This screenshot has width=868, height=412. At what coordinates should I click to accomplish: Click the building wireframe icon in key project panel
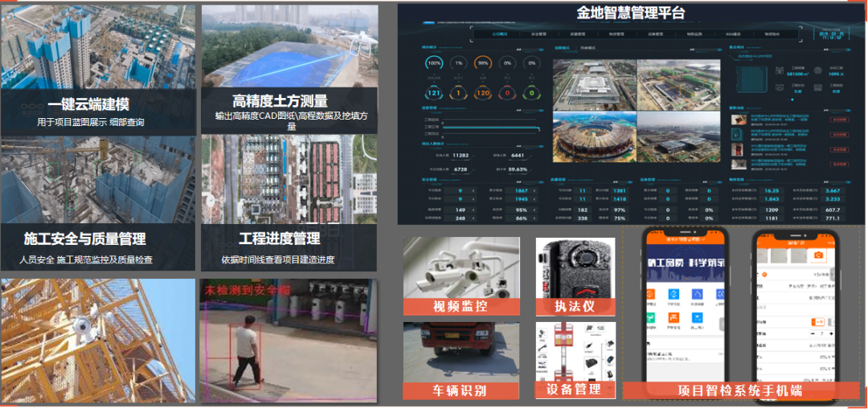[x=751, y=80]
